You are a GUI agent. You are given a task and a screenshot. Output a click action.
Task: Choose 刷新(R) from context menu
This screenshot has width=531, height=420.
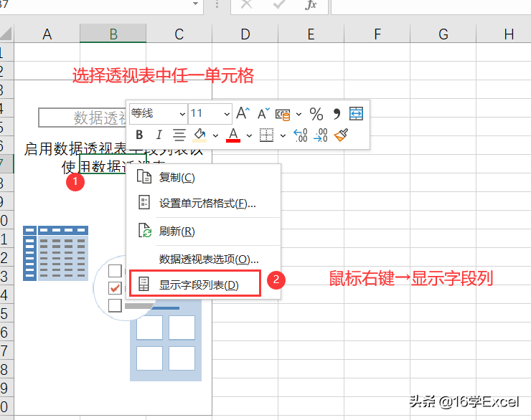[x=203, y=232]
